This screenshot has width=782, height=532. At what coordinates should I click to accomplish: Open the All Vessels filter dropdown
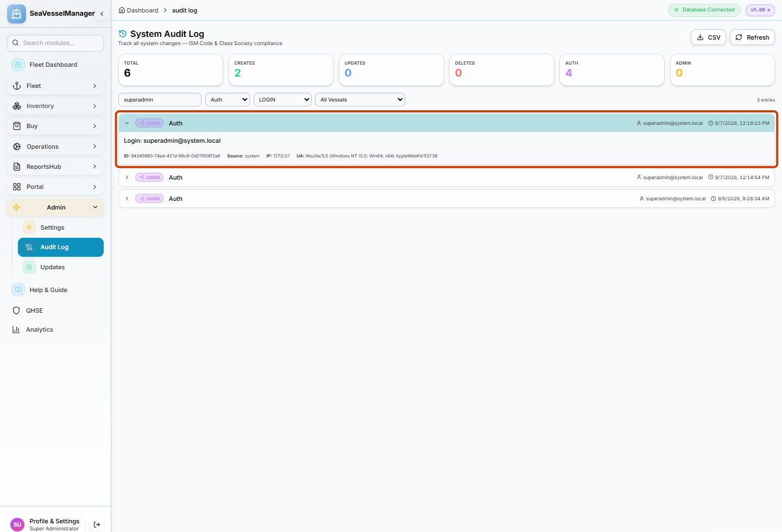tap(360, 99)
